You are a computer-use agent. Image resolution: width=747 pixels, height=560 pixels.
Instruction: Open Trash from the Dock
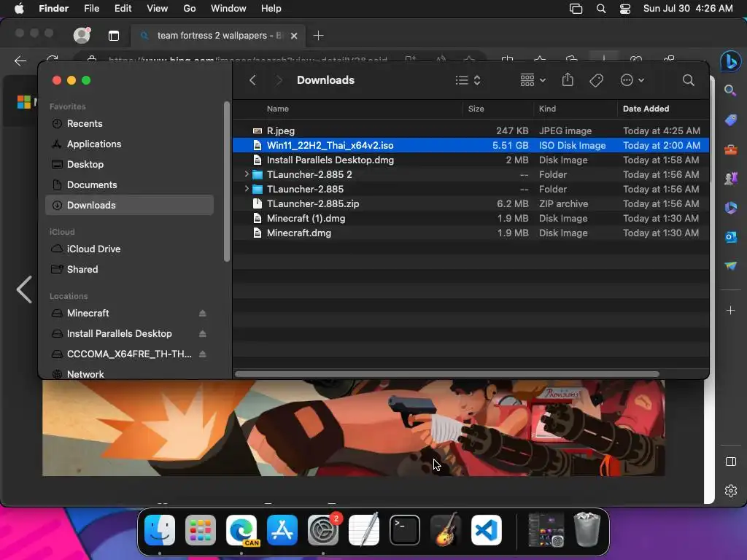point(587,530)
